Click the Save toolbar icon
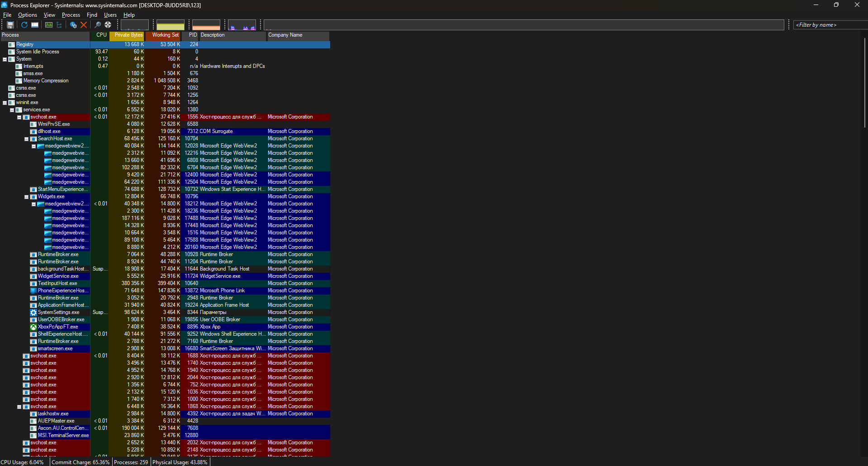868x466 pixels. [10, 25]
